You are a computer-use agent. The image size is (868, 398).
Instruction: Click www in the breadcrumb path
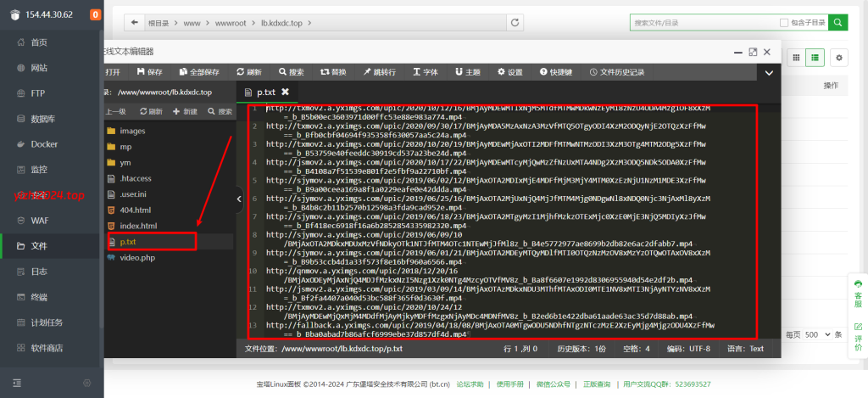click(192, 23)
